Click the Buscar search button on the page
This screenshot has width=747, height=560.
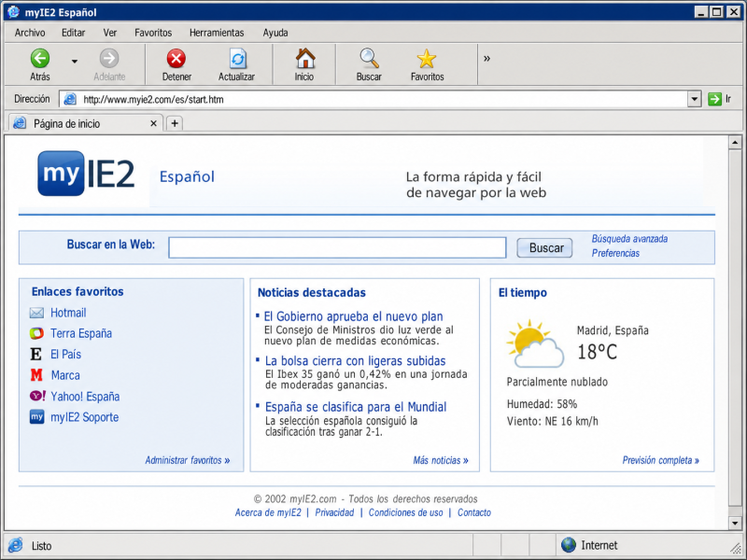(x=545, y=248)
